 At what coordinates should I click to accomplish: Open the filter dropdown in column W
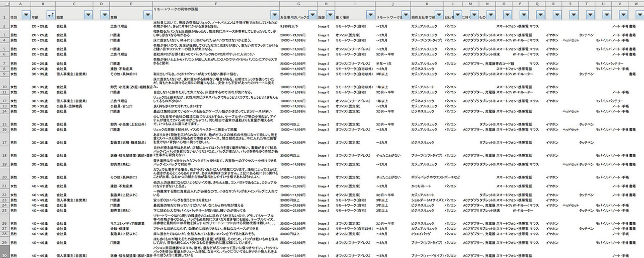tap(639, 15)
